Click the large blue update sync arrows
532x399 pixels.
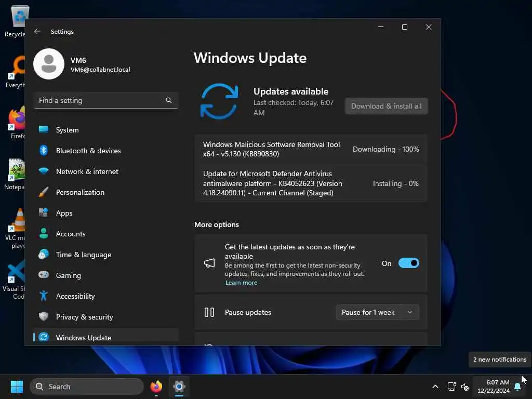[219, 101]
